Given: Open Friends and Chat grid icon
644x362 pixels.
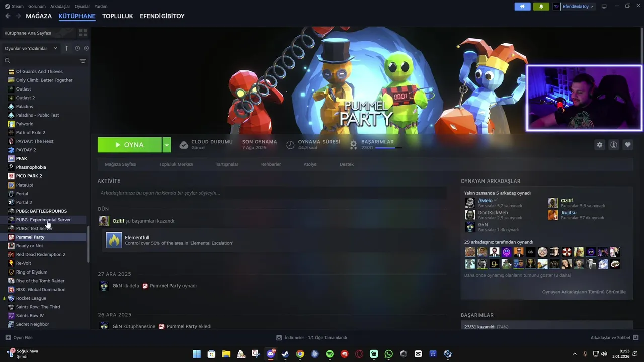Looking at the screenshot, I should click(x=635, y=338).
